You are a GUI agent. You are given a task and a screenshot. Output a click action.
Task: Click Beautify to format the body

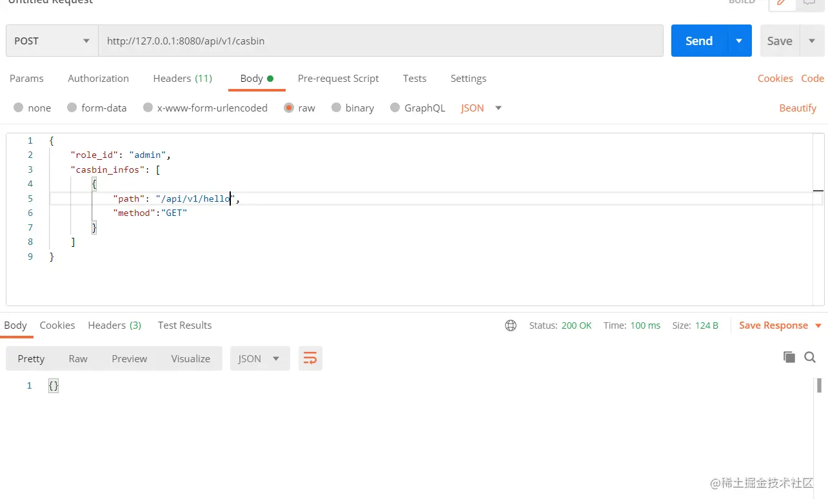pos(798,108)
